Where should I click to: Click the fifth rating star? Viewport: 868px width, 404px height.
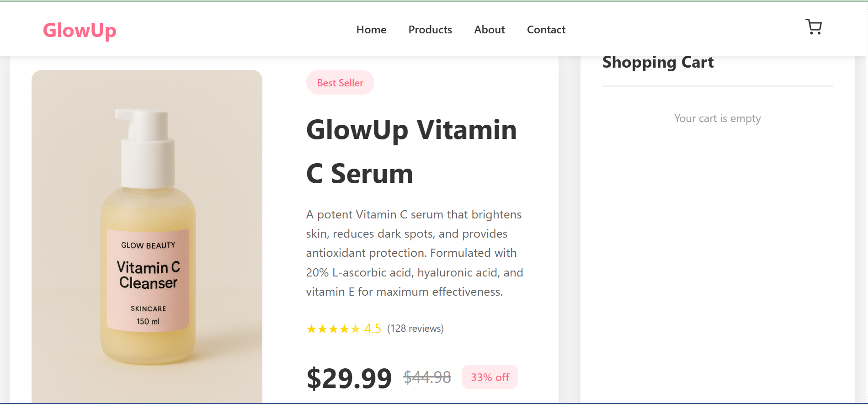pos(356,329)
